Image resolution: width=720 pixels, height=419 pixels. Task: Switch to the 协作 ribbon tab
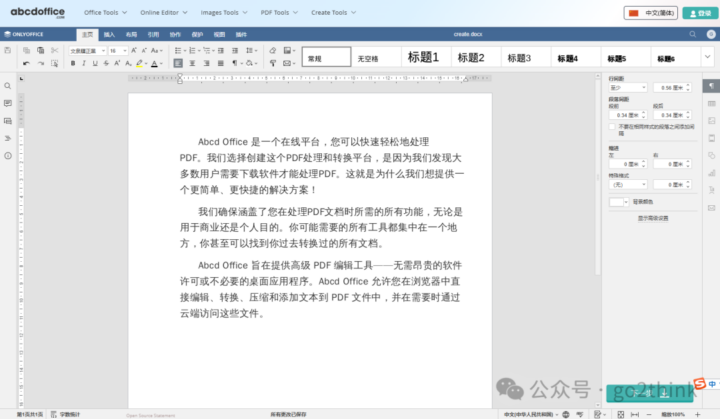point(175,34)
